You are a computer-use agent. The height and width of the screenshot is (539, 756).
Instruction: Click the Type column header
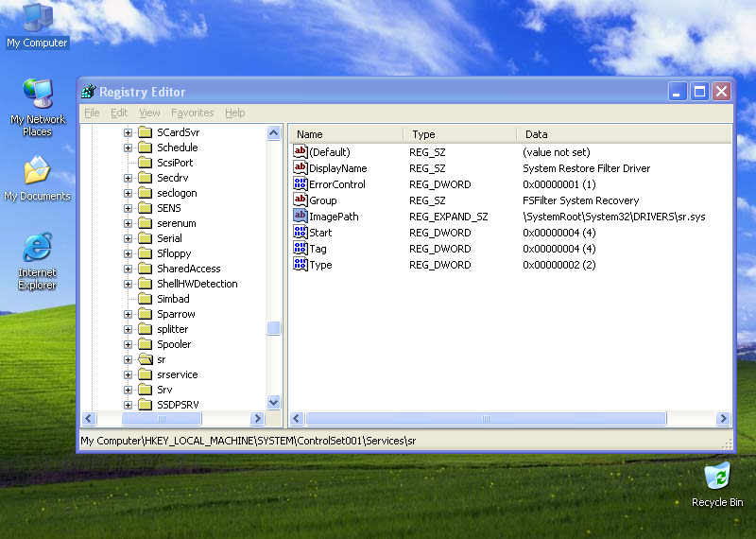click(460, 134)
